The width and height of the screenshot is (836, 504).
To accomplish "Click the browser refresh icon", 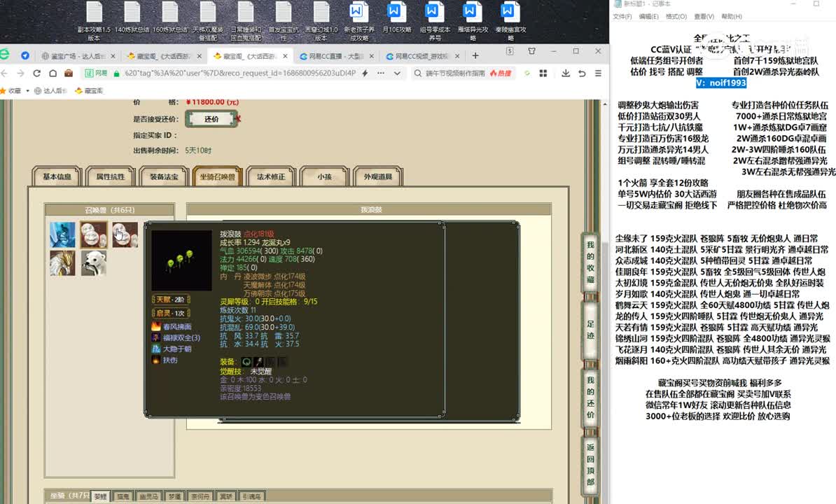I will (36, 73).
